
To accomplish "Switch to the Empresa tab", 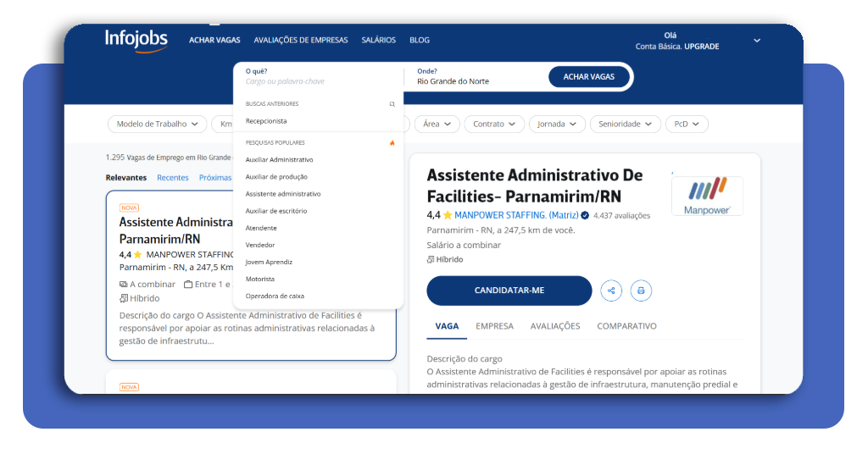I will (494, 326).
